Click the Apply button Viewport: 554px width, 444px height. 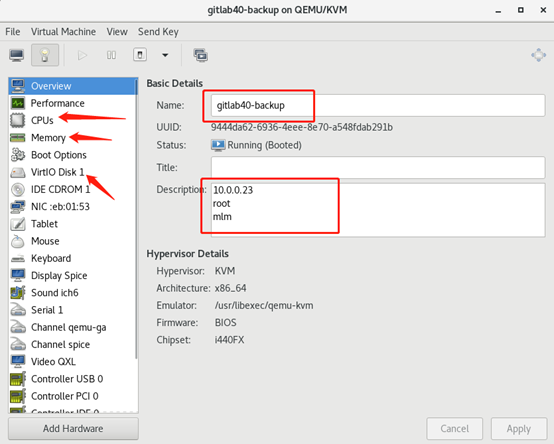coord(519,429)
